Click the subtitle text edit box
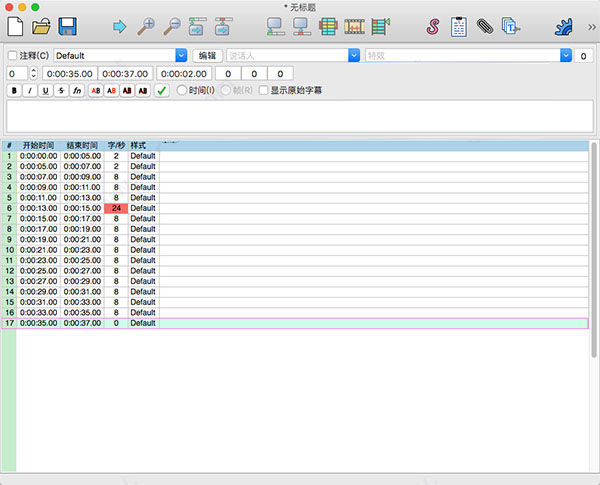Screen dimensions: 600x485 (300, 116)
